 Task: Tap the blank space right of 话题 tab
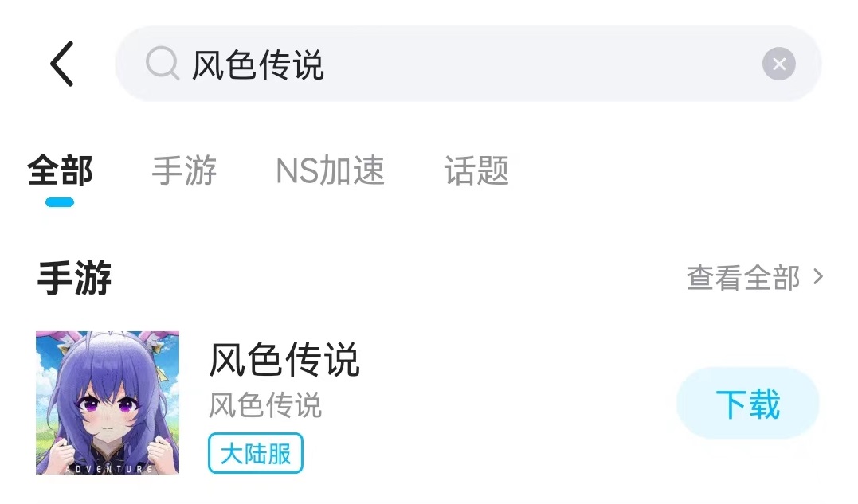pos(677,170)
